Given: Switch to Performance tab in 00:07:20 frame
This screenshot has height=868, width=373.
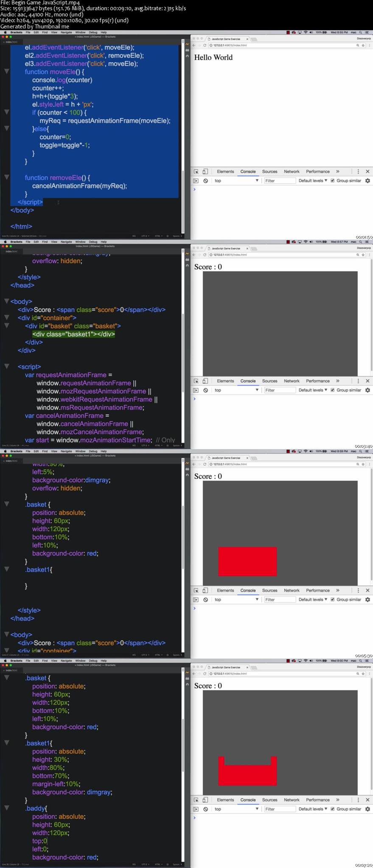Looking at the screenshot, I should click(x=318, y=800).
